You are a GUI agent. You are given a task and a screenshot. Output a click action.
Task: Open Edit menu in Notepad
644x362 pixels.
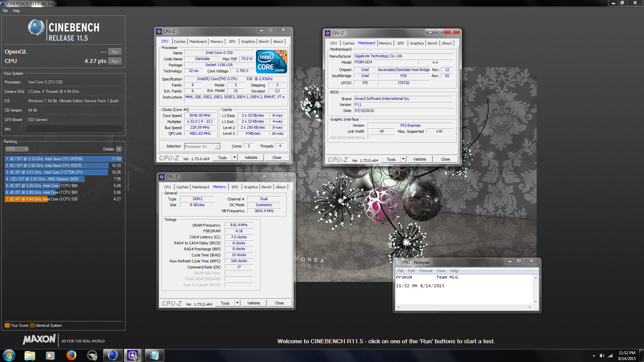[x=412, y=271]
